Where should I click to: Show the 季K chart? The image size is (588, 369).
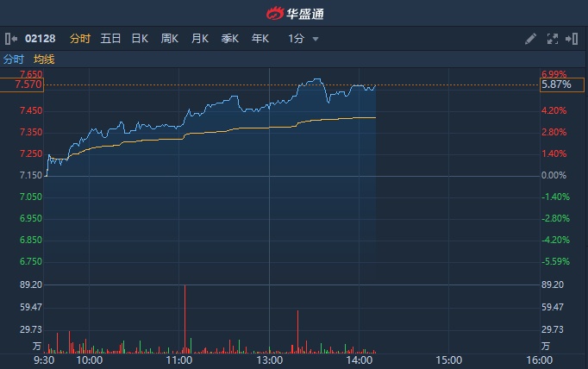tap(230, 39)
